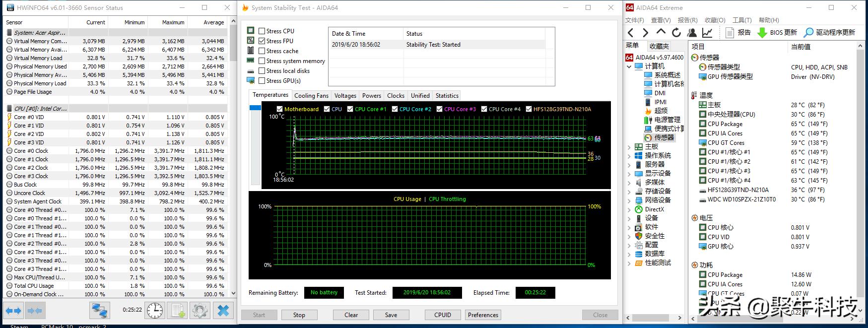The image size is (868, 328).
Task: Switch to the Cooling Fans tab
Action: [311, 96]
